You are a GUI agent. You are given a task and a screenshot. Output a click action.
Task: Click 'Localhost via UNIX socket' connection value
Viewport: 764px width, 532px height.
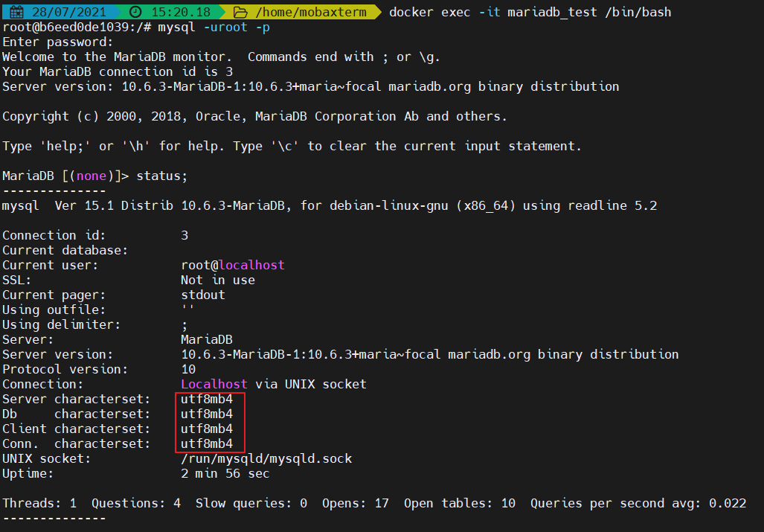(273, 384)
